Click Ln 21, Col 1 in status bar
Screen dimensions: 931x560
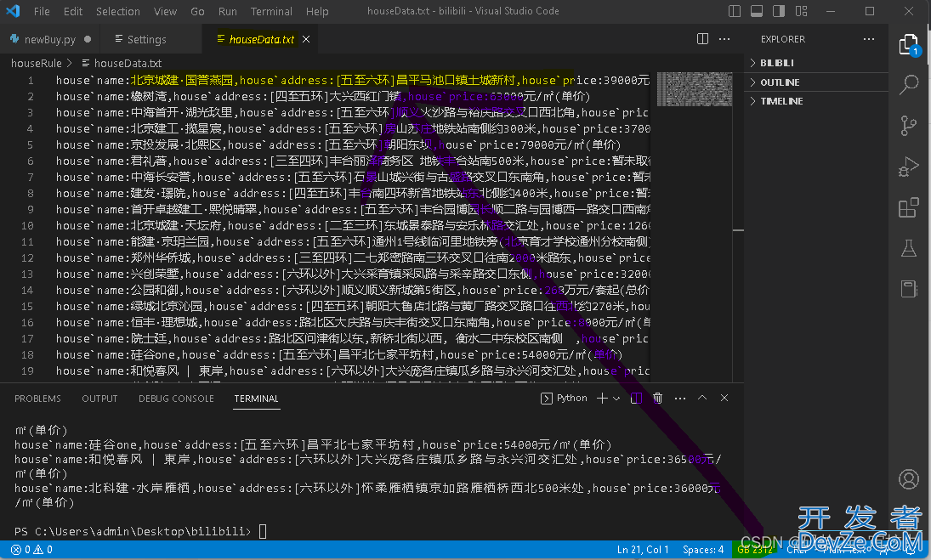(x=643, y=550)
